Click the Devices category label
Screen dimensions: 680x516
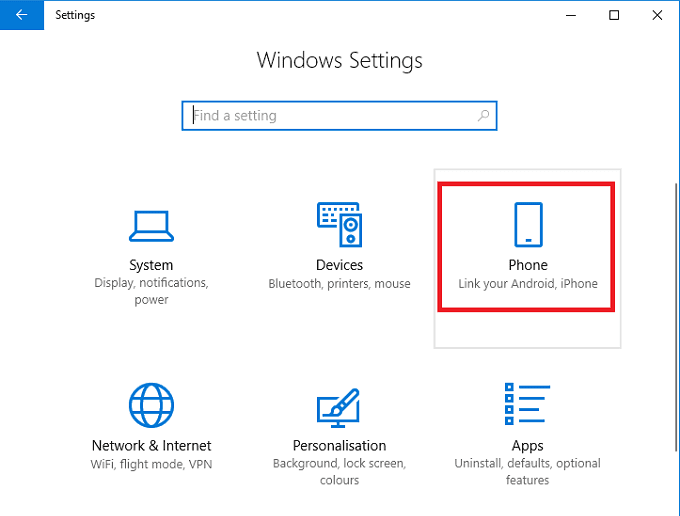pos(339,265)
